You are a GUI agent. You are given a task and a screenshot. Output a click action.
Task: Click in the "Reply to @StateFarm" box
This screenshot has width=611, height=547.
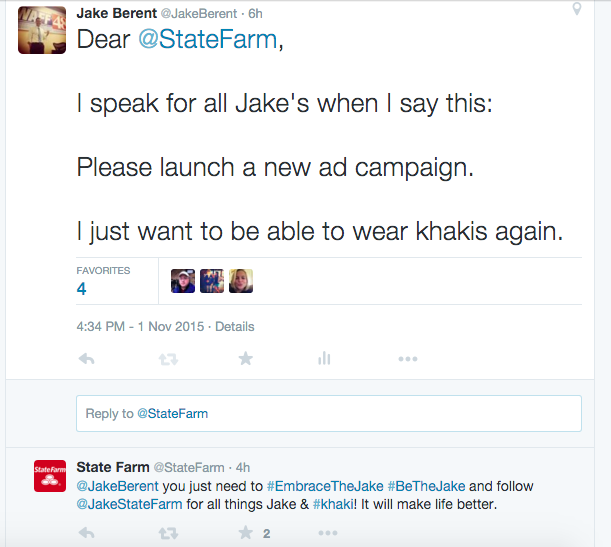tap(329, 413)
